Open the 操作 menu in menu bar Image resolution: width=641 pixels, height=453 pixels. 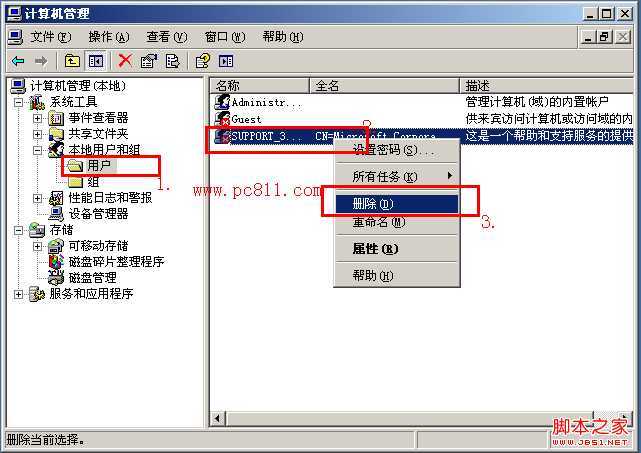pyautogui.click(x=109, y=37)
